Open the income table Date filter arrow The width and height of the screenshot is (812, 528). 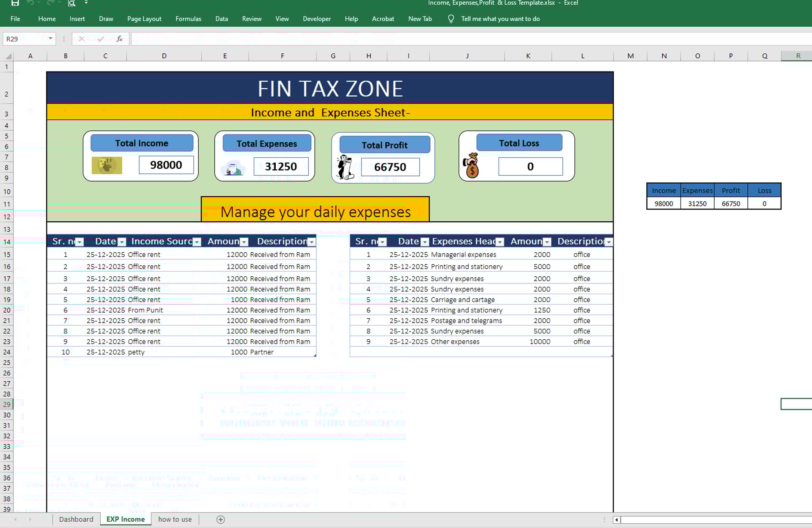click(x=122, y=242)
